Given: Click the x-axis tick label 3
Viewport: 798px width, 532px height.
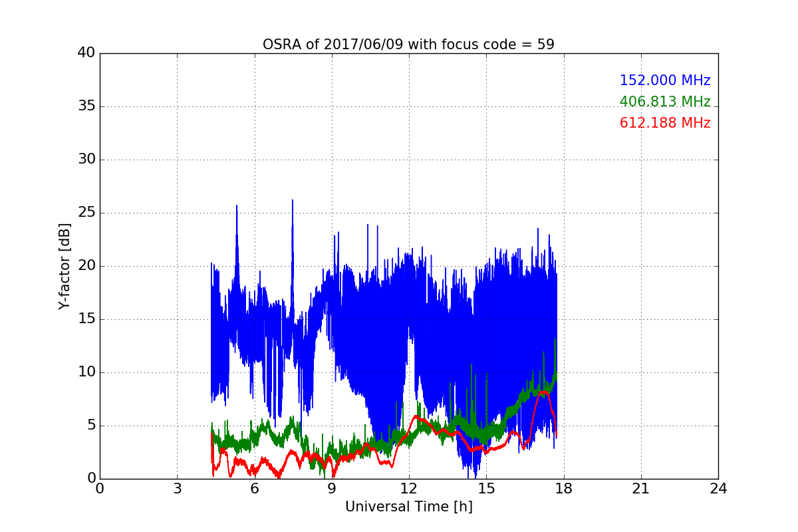Looking at the screenshot, I should click(177, 489).
